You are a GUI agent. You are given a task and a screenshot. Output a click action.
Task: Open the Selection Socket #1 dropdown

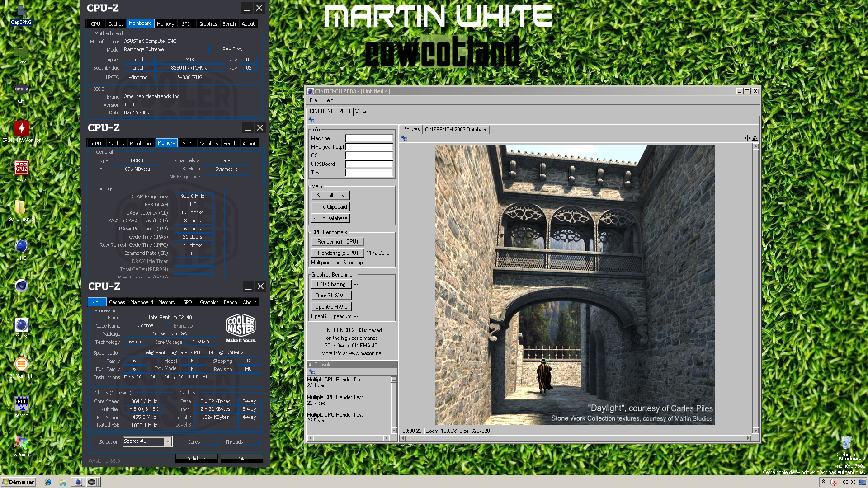coord(168,442)
